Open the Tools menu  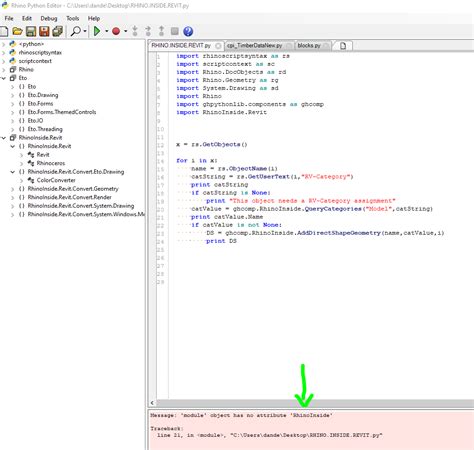[72, 18]
